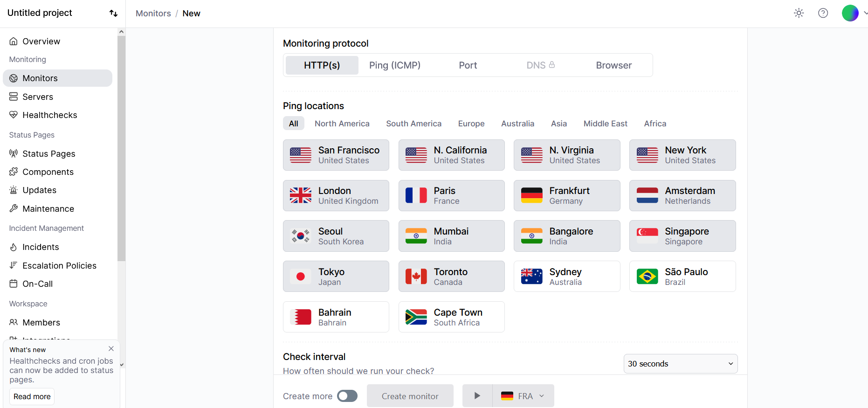
Task: Click the Monitors globe icon
Action: point(14,78)
